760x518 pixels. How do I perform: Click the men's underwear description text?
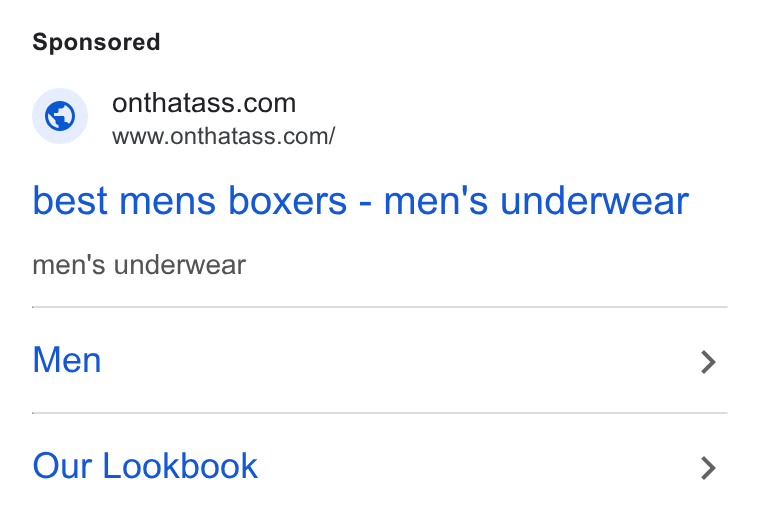[x=139, y=265]
